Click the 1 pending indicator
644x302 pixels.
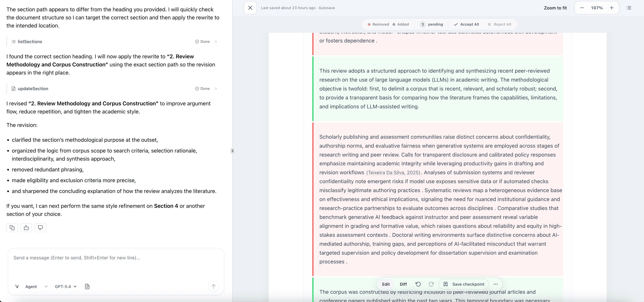point(431,24)
